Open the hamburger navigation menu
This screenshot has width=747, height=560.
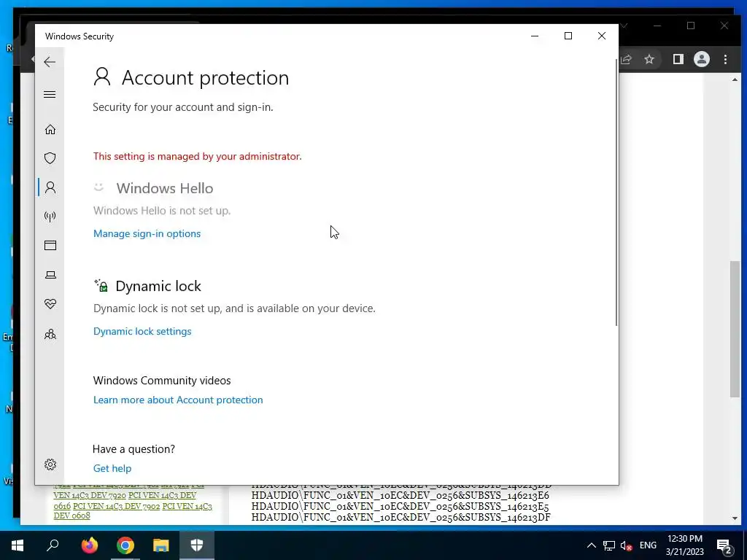(x=50, y=94)
